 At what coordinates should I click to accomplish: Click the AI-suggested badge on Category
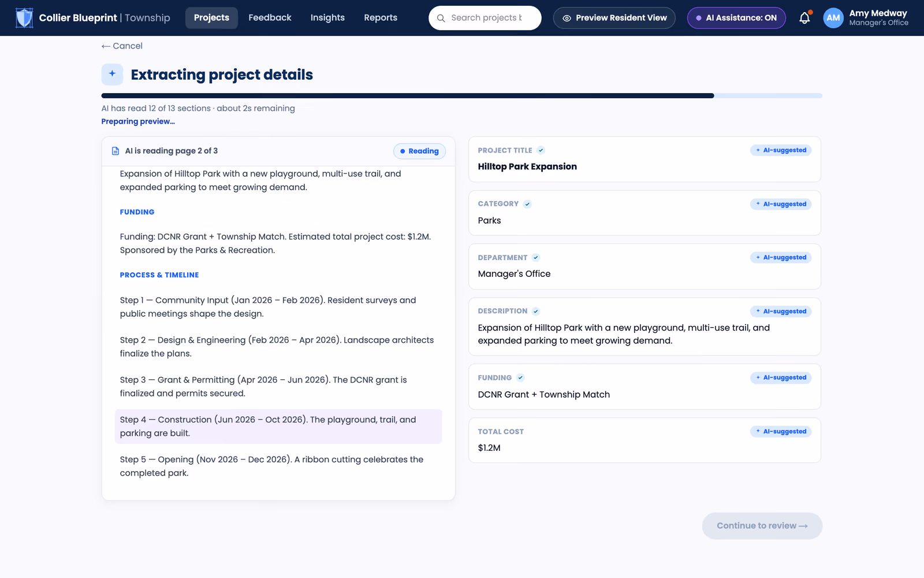pos(781,204)
